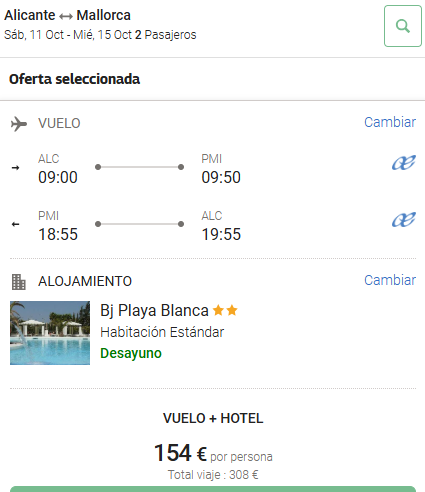Click the outbound right arrow icon
425x492 pixels.
tap(15, 168)
